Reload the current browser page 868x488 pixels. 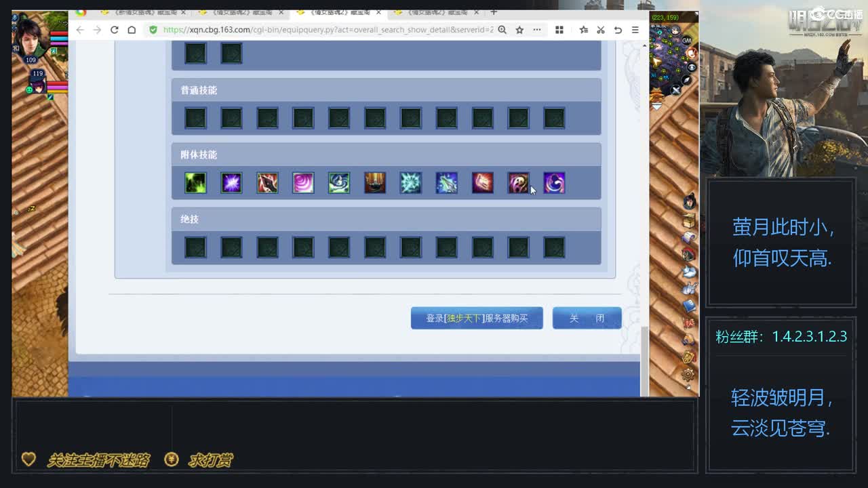(x=114, y=30)
